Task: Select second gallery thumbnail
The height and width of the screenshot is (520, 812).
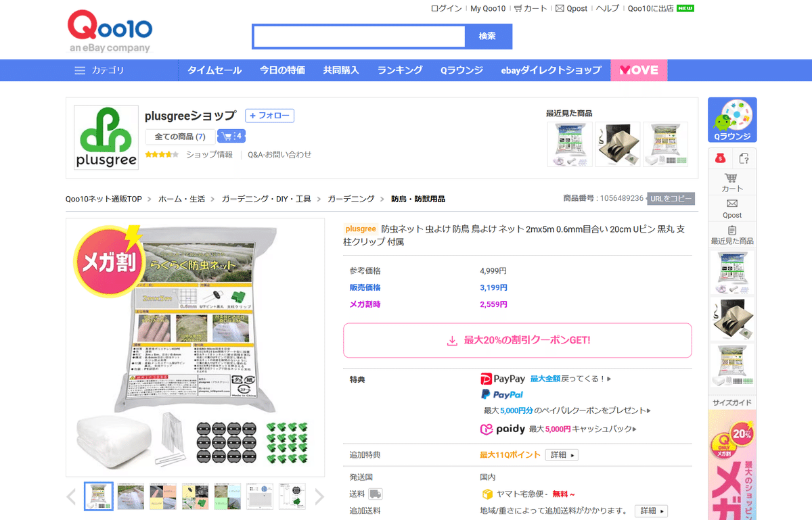Action: (x=131, y=496)
